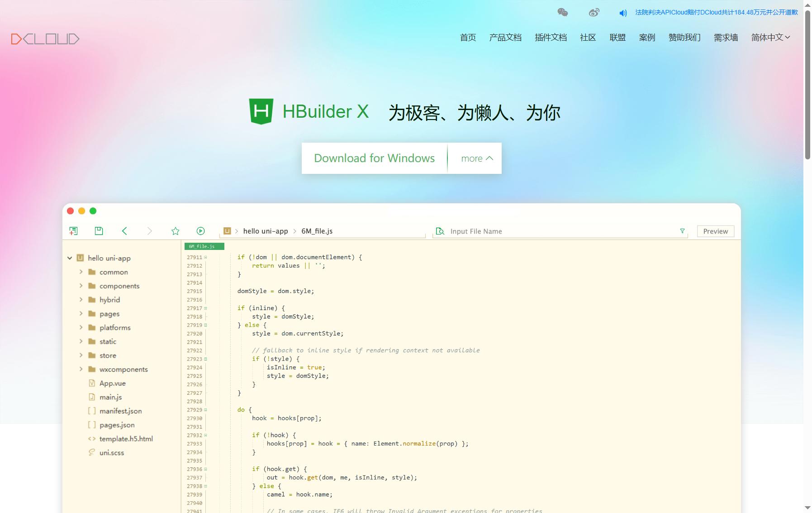
Task: Click the speaker announcement icon
Action: click(623, 13)
